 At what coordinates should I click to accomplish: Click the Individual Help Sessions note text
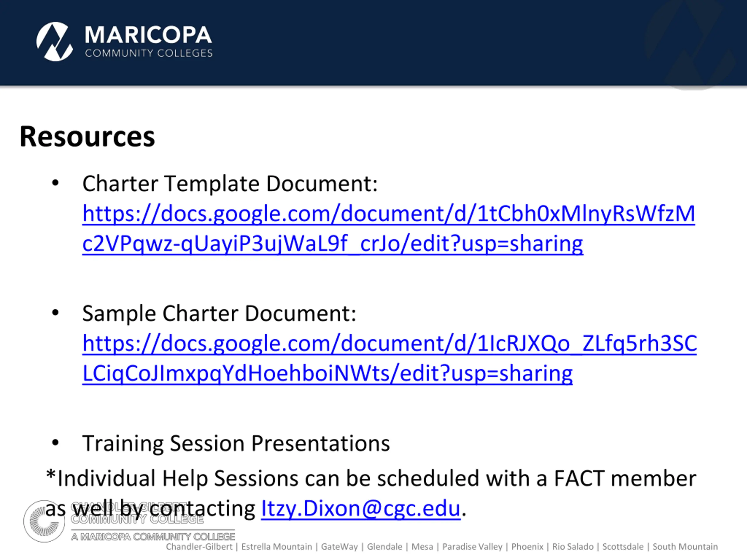371,493
